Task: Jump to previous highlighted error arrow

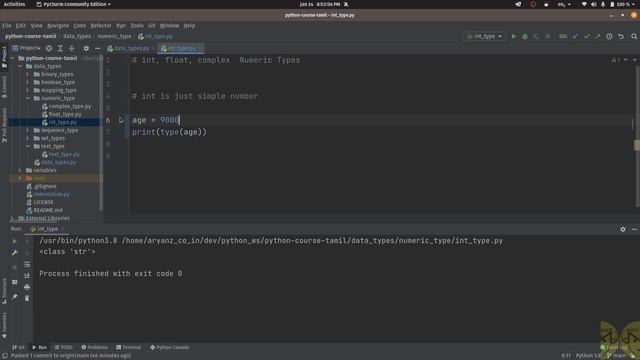Action: pos(626,60)
